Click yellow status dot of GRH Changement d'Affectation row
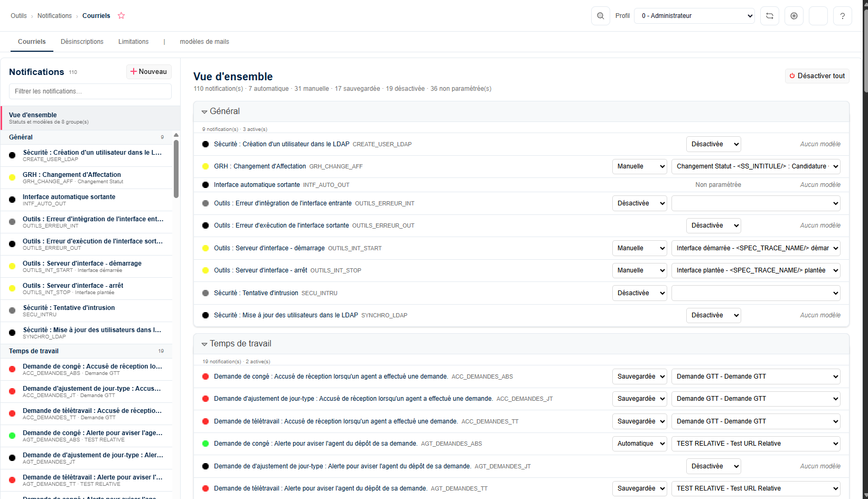The width and height of the screenshot is (868, 499). coord(206,166)
